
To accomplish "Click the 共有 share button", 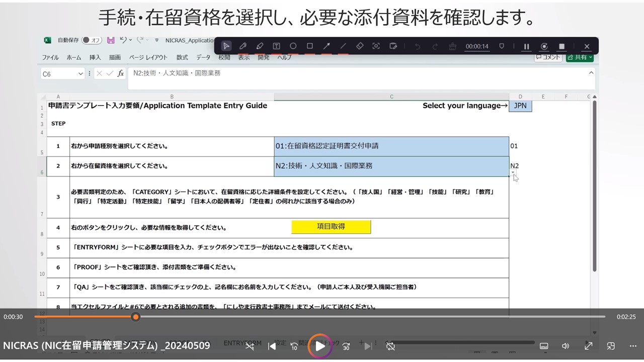I will coord(580,57).
